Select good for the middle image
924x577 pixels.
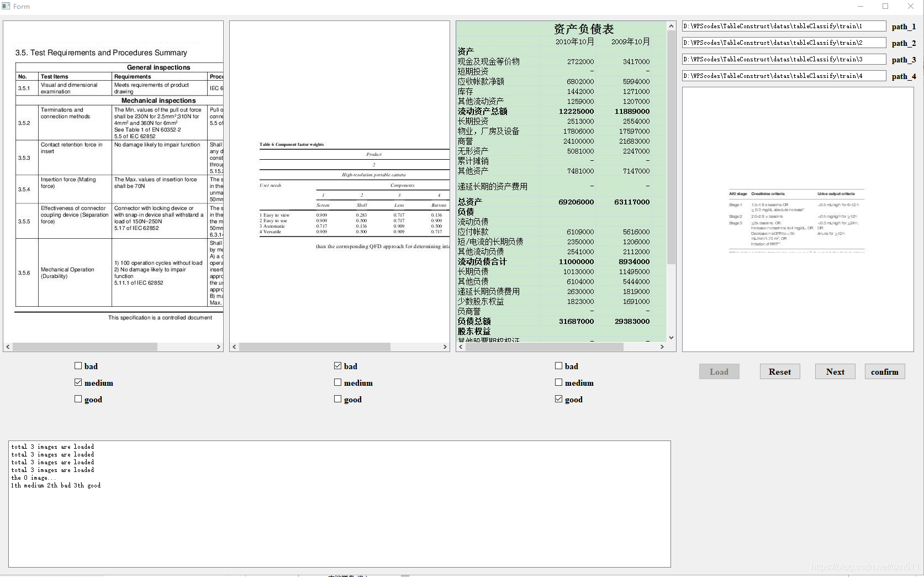pos(337,398)
